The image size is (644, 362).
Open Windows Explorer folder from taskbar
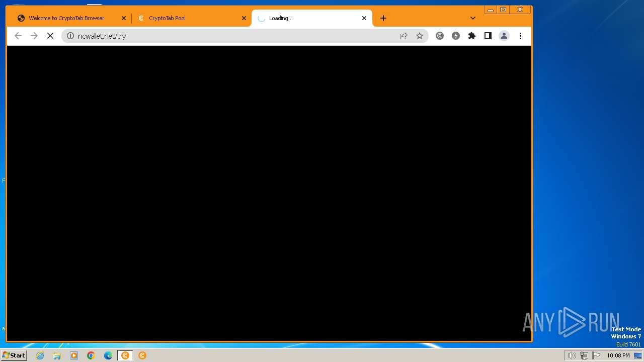point(57,355)
